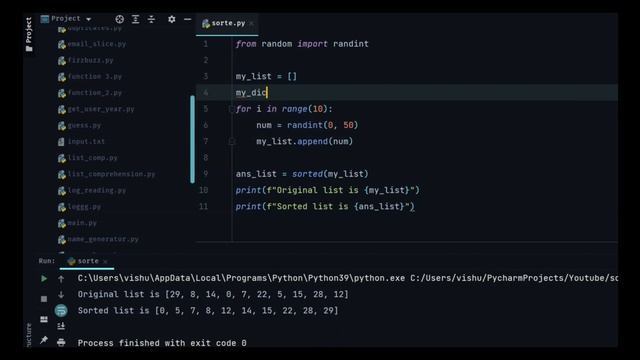Open the Structure side tool window tab
Image resolution: width=640 pixels, height=360 pixels.
29,335
